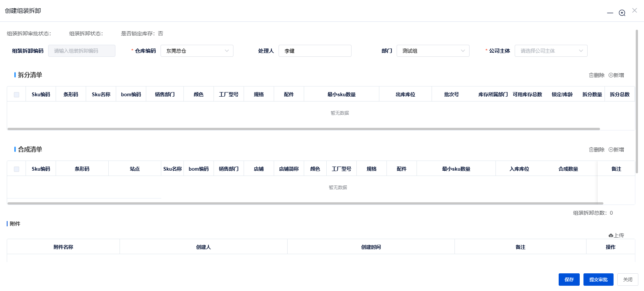Open the 仓库编码 dropdown showing 东莞总仓

pos(197,51)
